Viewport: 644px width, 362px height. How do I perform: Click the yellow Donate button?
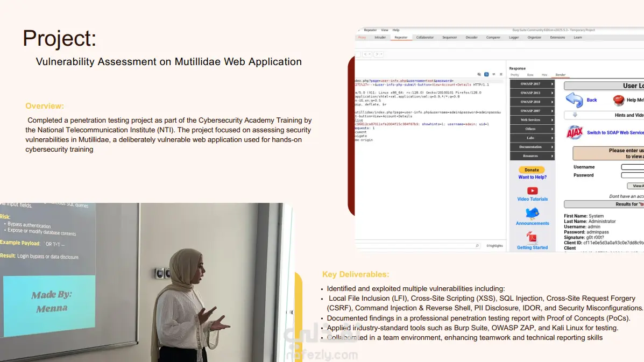pyautogui.click(x=532, y=170)
